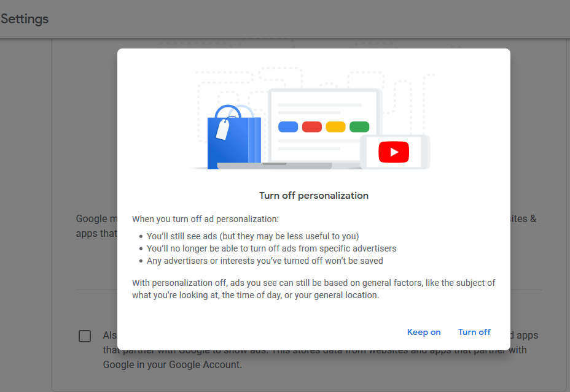Click the green pill in laptop illustration
This screenshot has width=570, height=392.
(x=359, y=127)
